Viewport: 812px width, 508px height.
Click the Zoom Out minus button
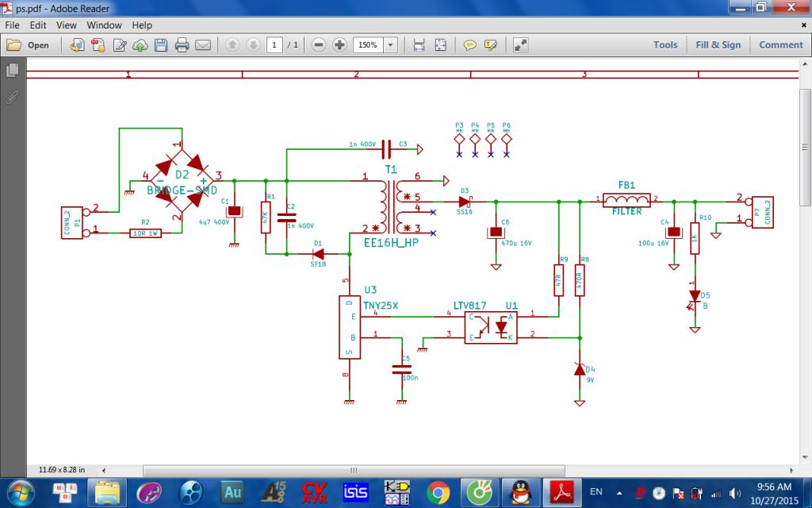click(319, 45)
